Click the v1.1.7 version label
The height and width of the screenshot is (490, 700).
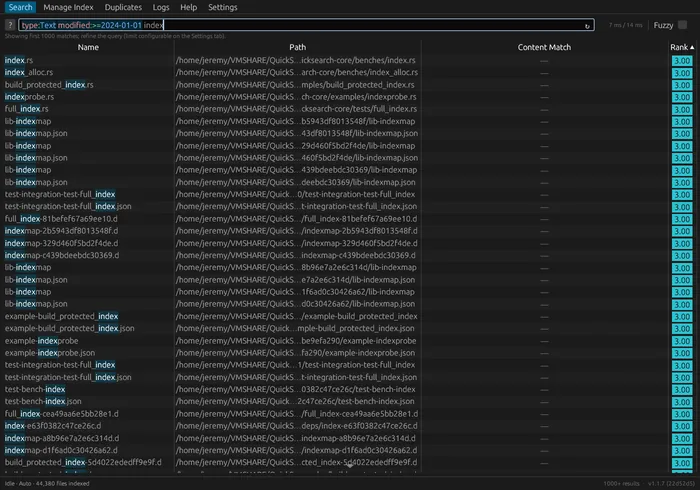[671, 483]
